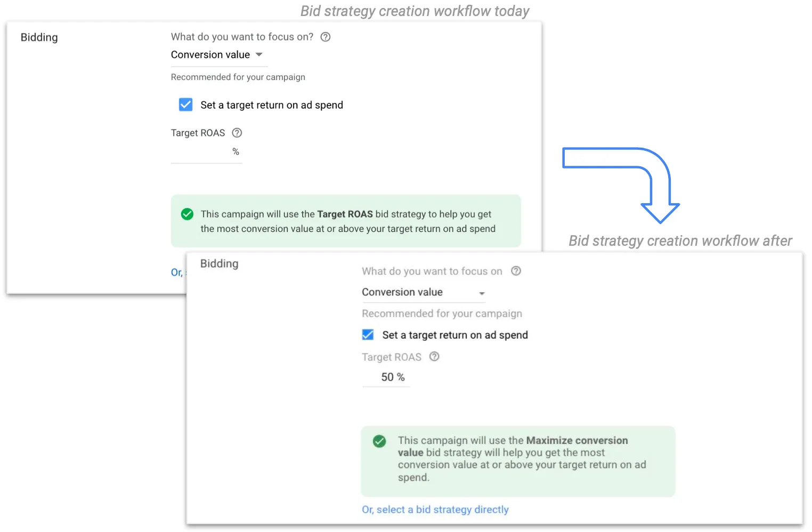Uncheck target return checkbox in today workflow
The height and width of the screenshot is (532, 812).
pos(185,104)
